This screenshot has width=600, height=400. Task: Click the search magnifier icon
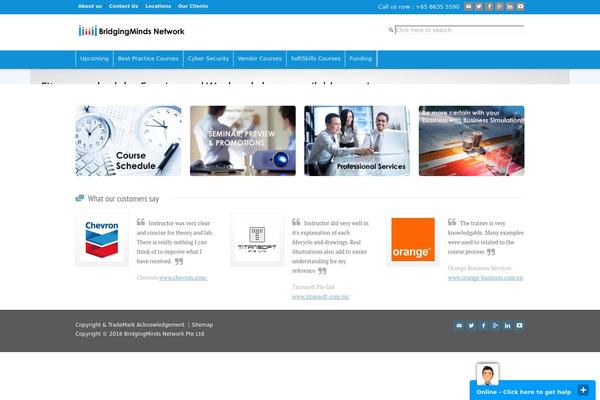[391, 30]
